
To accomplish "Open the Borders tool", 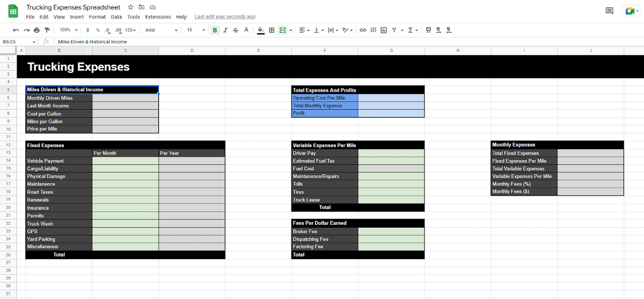I will point(272,30).
